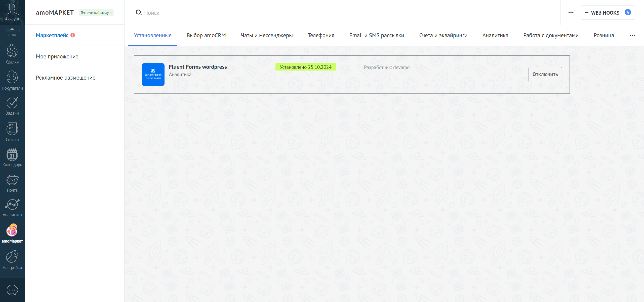Switch to the Email и SMS рассылки tab
Image resolution: width=644 pixels, height=302 pixels.
pyautogui.click(x=376, y=36)
